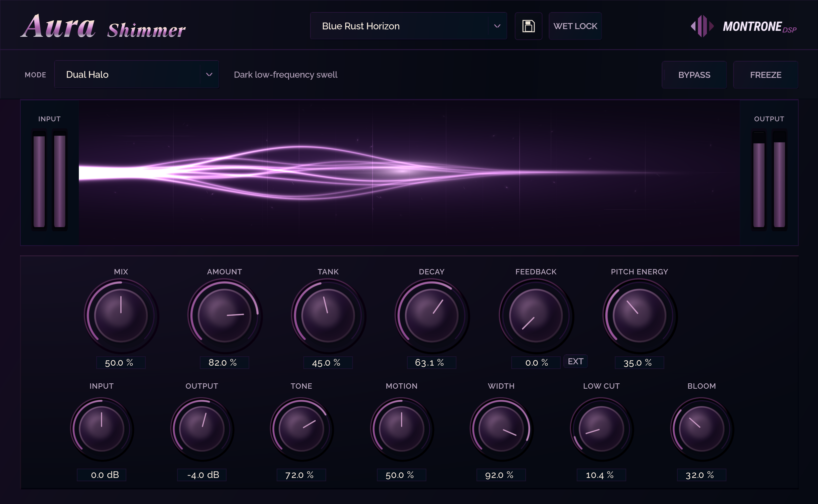Click the OUTPUT gain knob

[x=202, y=429]
